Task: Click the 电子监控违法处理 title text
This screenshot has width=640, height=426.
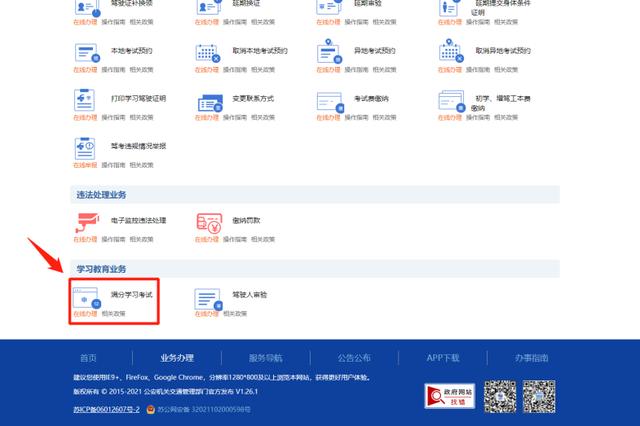Action: [138, 220]
